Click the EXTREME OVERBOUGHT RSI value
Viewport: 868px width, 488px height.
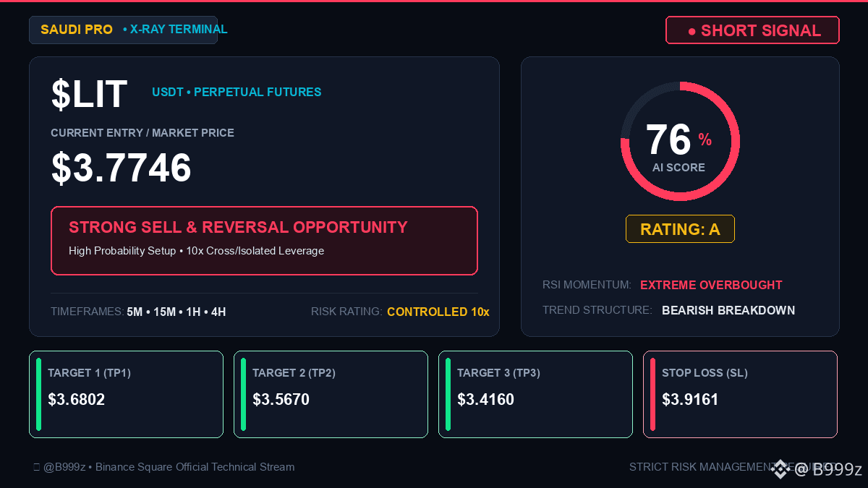711,285
